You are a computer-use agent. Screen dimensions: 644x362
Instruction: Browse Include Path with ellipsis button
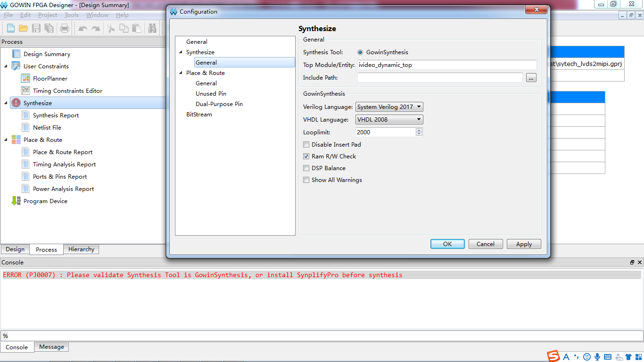531,78
